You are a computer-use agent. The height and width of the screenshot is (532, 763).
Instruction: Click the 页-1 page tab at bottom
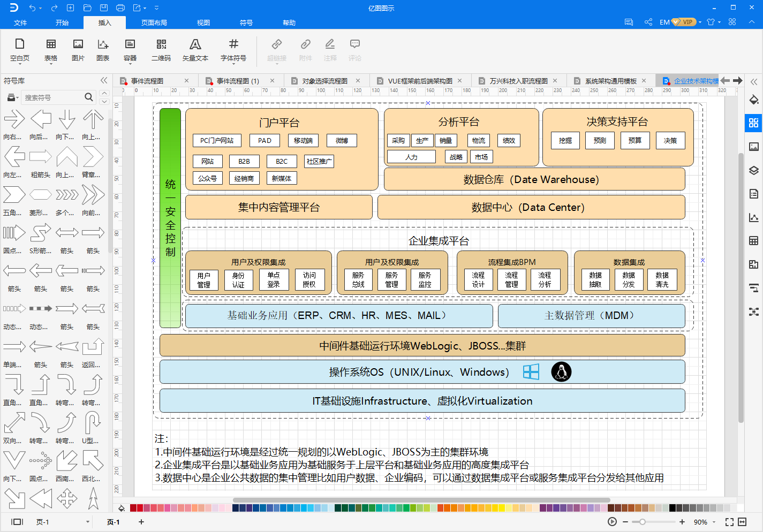(x=114, y=522)
